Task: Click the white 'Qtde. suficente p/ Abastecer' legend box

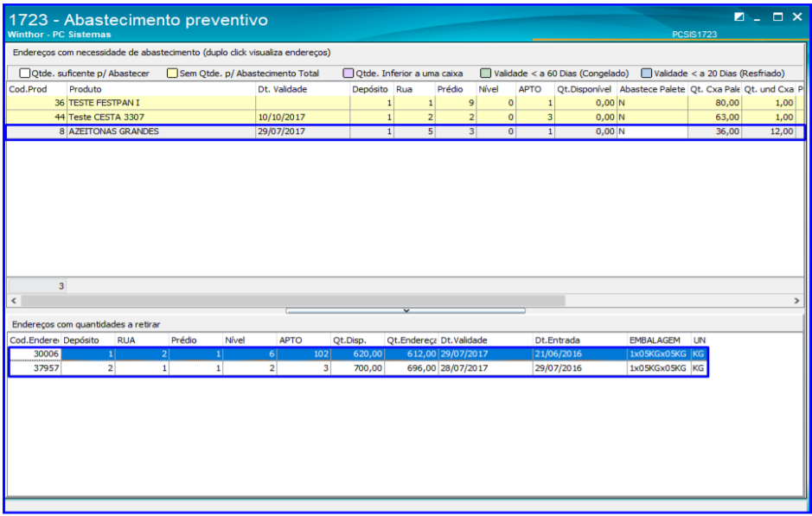Action: [24, 73]
